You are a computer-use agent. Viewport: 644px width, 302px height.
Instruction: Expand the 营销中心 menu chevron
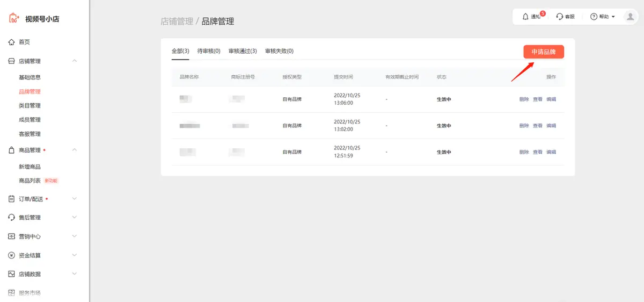click(x=75, y=236)
